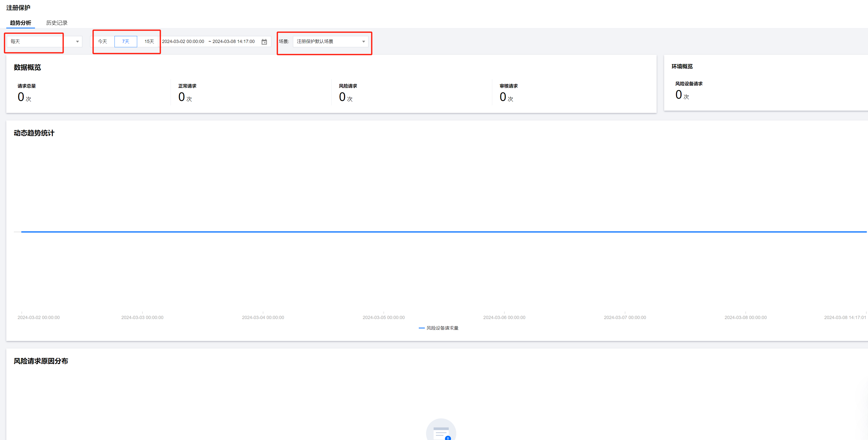Click the blue trend line in chart
Viewport: 868px width, 440px height.
click(x=438, y=232)
